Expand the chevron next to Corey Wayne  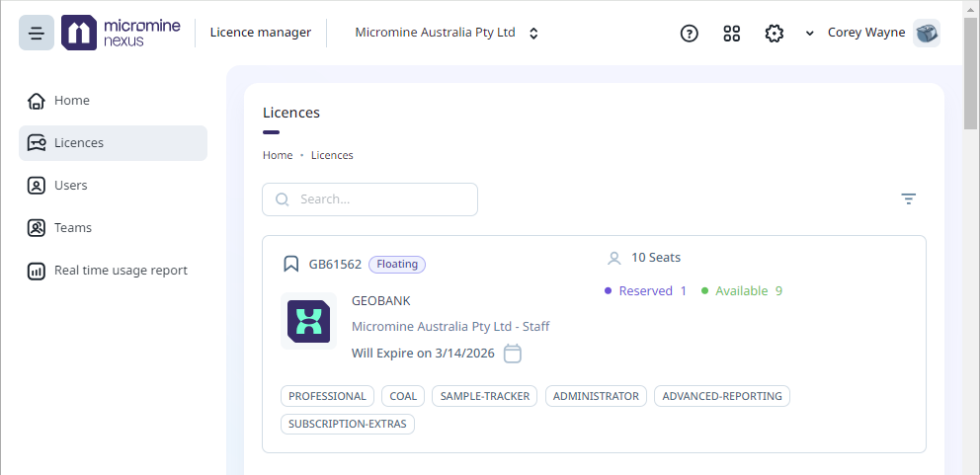coord(809,34)
